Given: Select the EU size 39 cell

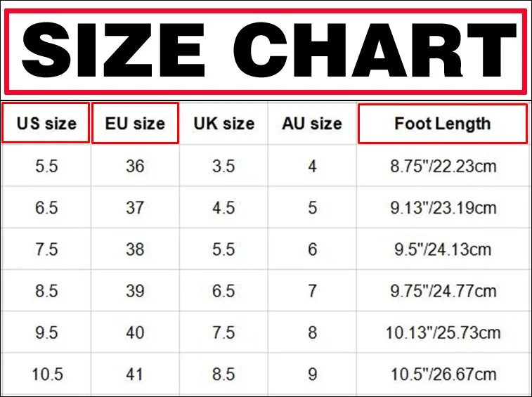Looking at the screenshot, I should point(135,291).
